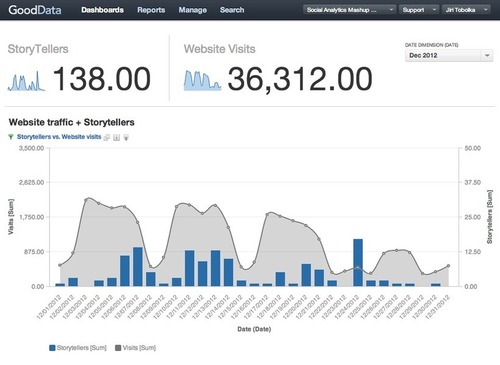Open Storytellers vs. Website visits report link
The image size is (500, 365).
(x=59, y=137)
